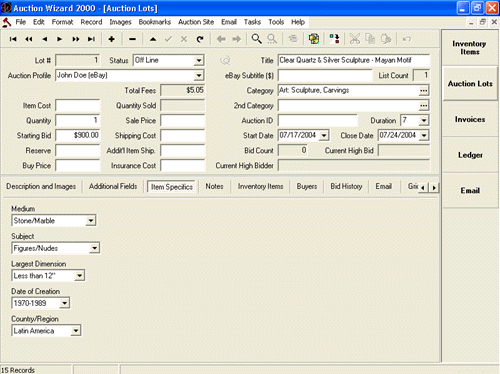Click the yellow database globe icon
Viewport: 500px width, 374px height.
pos(314,39)
